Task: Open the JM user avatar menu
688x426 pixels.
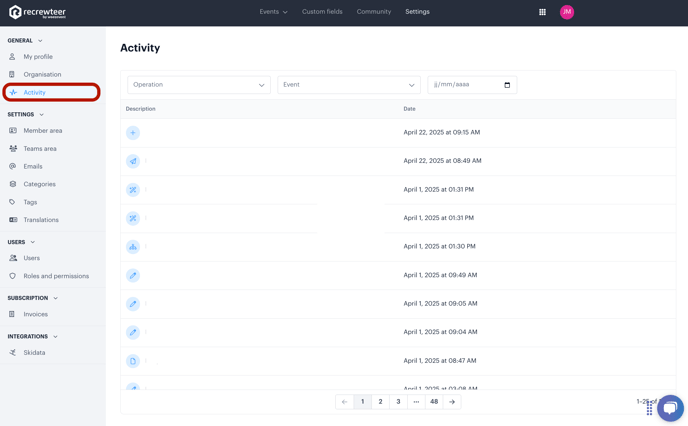Action: pyautogui.click(x=567, y=12)
